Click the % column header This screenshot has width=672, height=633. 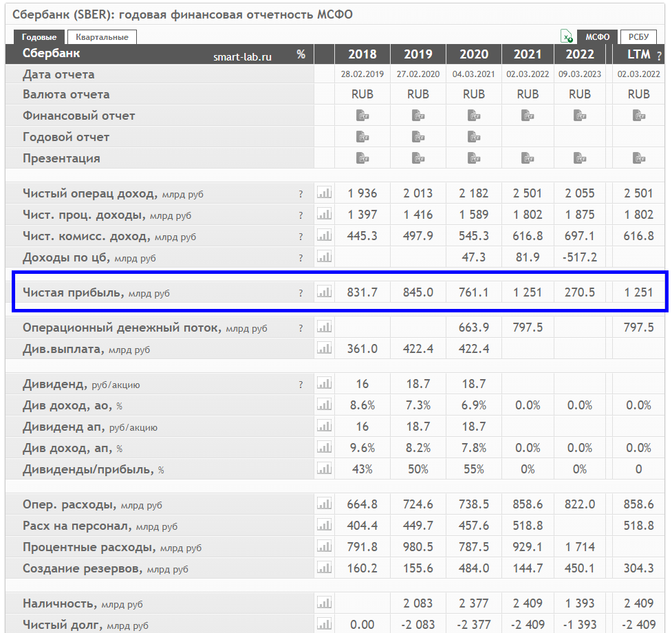tap(301, 54)
